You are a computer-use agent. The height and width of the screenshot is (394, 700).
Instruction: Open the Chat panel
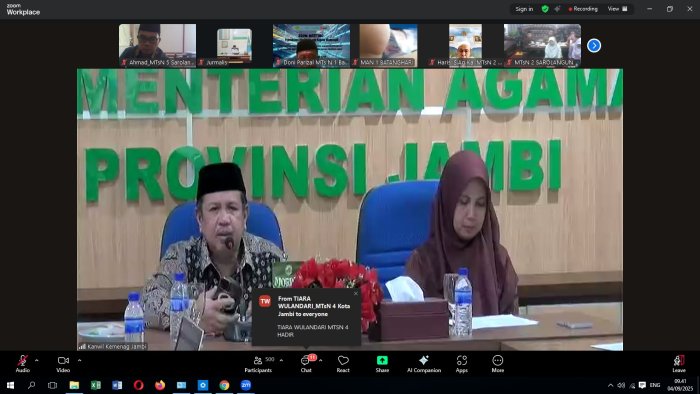coord(306,363)
